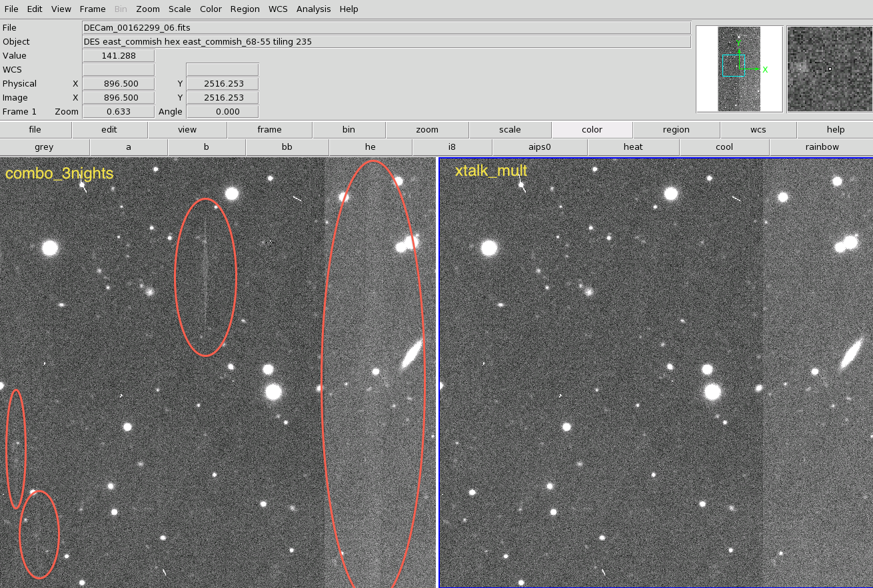Click the magnifier preview panel
The image size is (873, 588).
point(829,69)
